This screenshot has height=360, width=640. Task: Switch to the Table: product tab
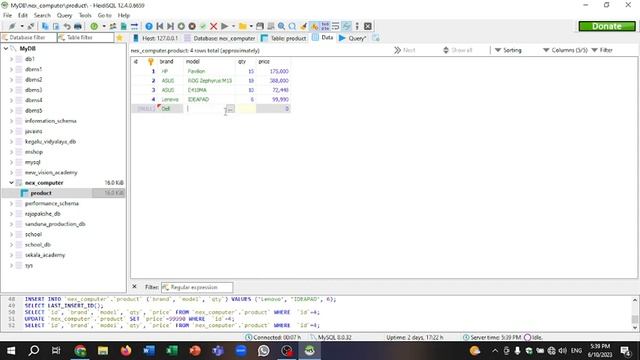[284, 38]
